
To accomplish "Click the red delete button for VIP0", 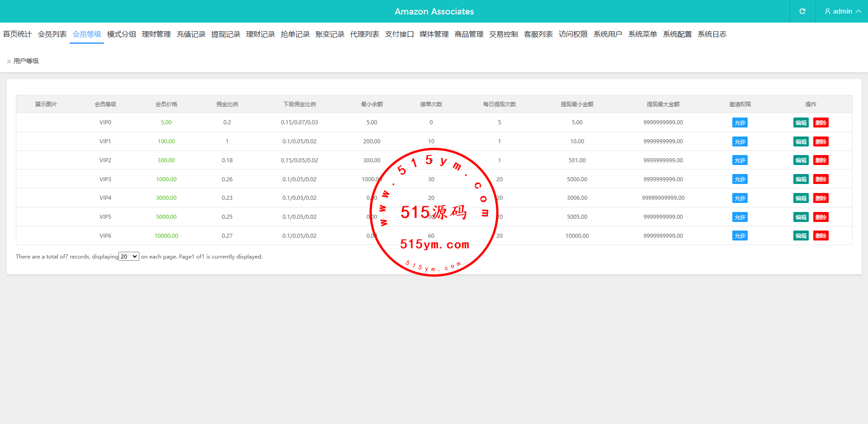I will click(821, 123).
